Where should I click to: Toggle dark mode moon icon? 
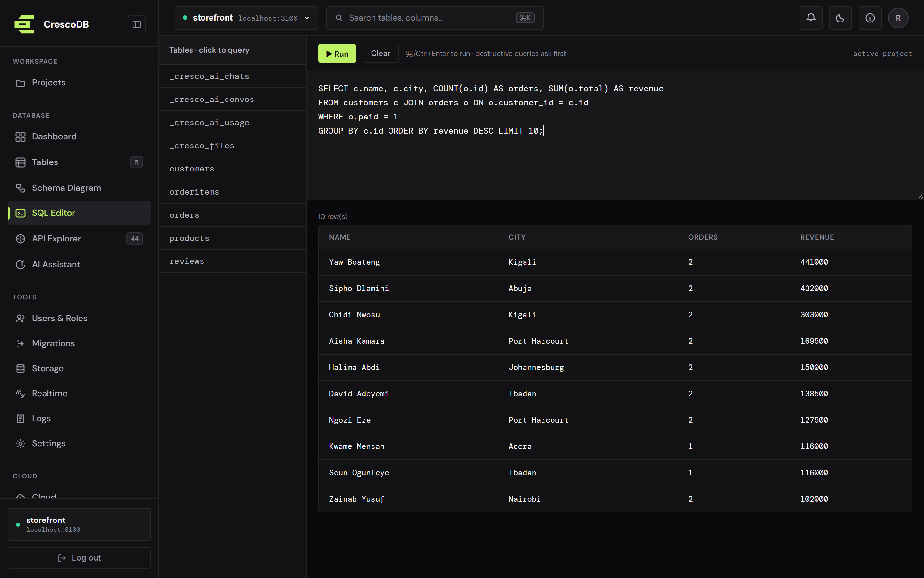[840, 18]
